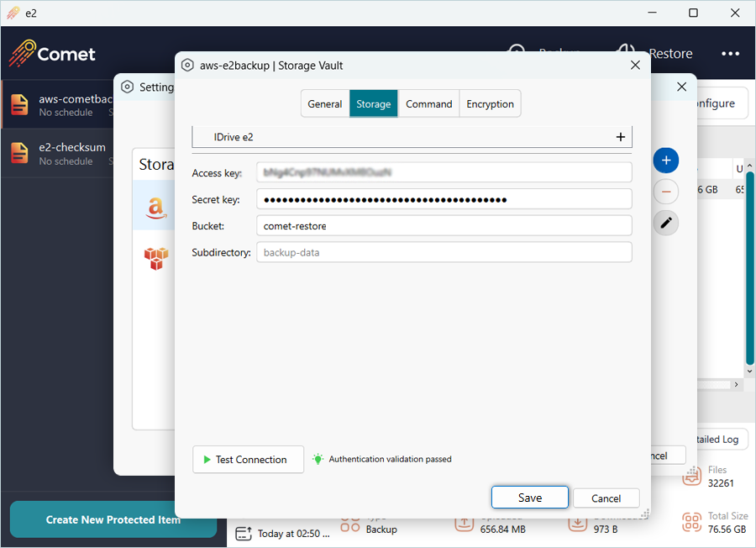Click the '76.56 GB' total size value
756x548 pixels.
coord(727,530)
